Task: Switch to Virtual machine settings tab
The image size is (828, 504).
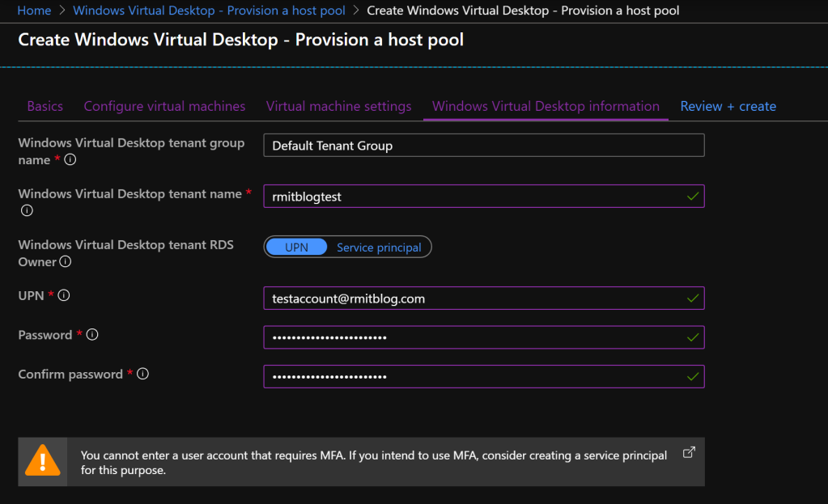Action: point(338,106)
